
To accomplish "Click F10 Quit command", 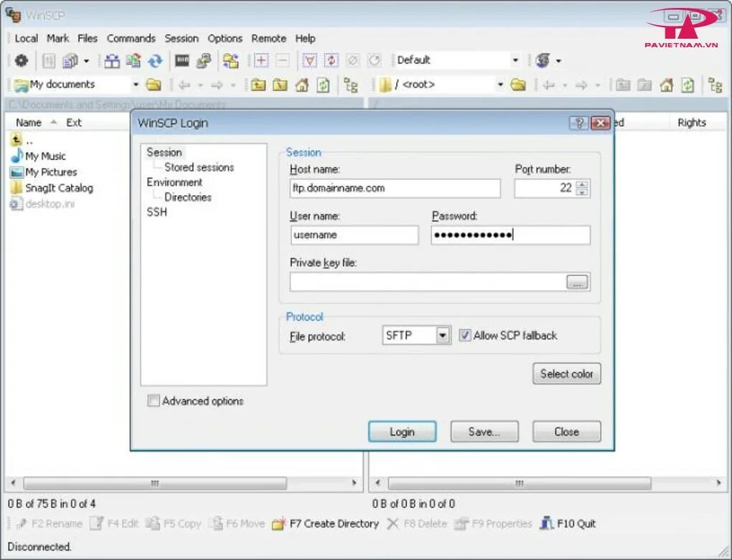I will (x=568, y=523).
